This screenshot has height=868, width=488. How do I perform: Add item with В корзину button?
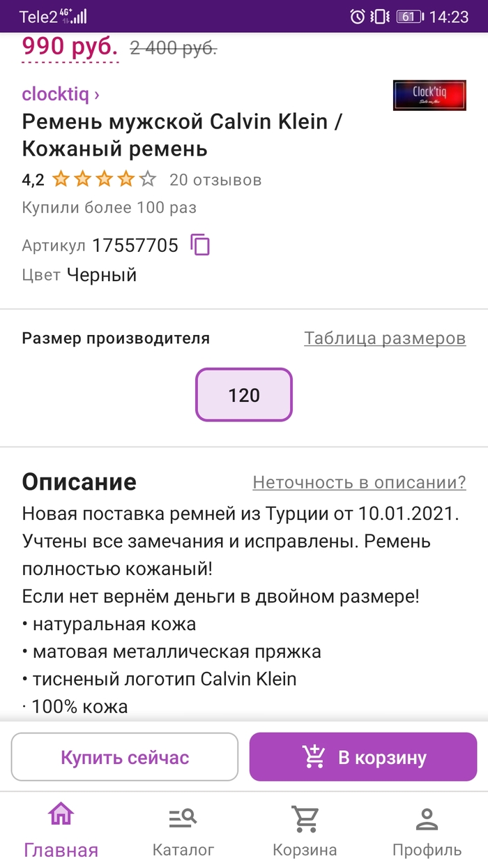coord(363,757)
